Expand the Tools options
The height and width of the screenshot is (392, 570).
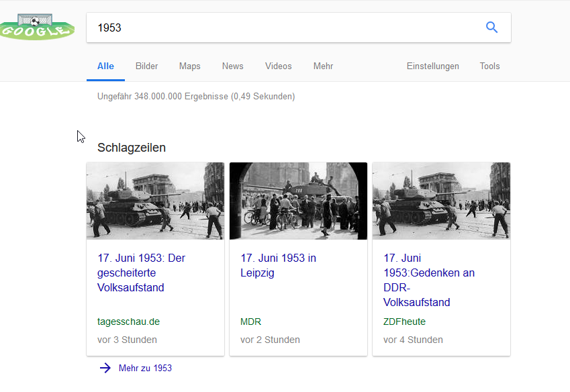click(x=489, y=66)
